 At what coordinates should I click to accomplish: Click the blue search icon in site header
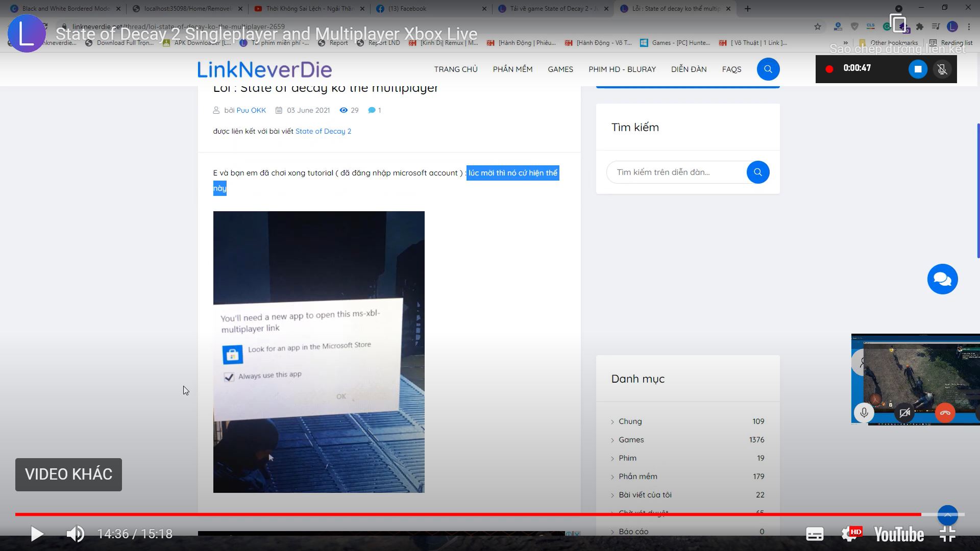click(768, 69)
